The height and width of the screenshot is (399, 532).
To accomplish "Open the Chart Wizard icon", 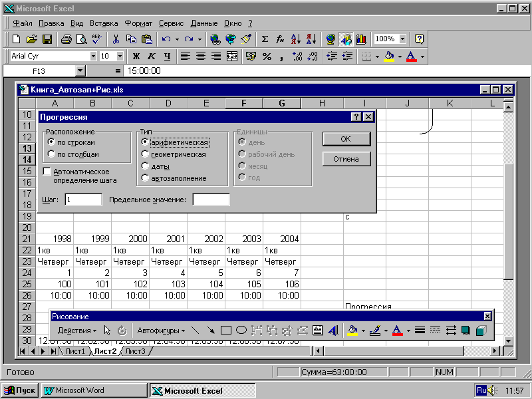I will coord(361,39).
